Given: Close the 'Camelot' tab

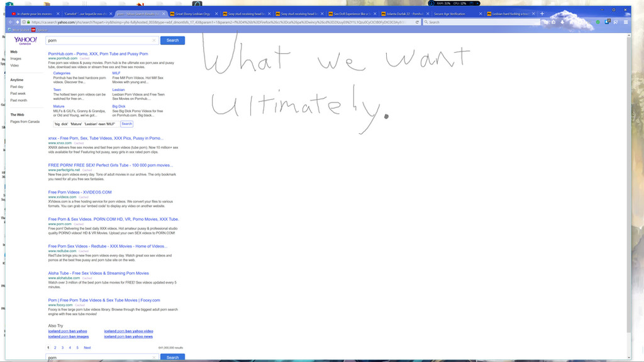Looking at the screenshot, I should pos(111,14).
